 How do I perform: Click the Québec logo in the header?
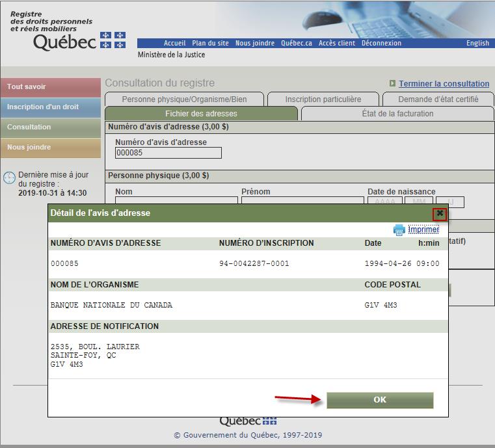point(79,42)
